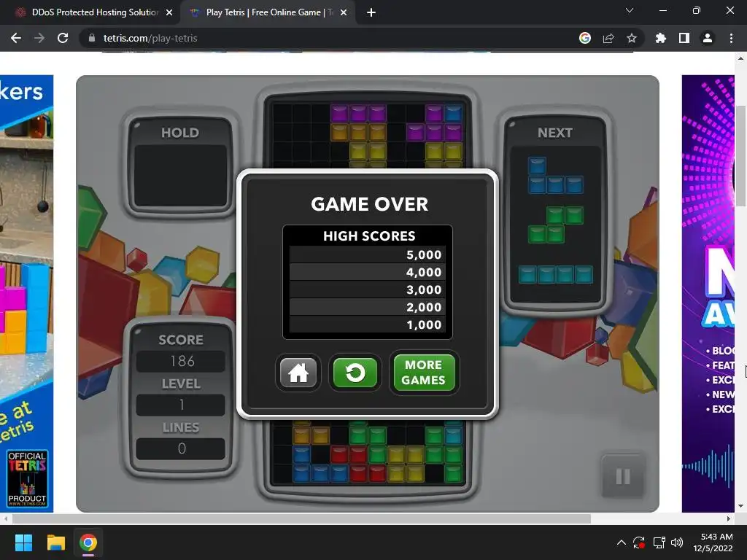Click the sync status tray icon
Image resolution: width=747 pixels, height=560 pixels.
tap(639, 542)
